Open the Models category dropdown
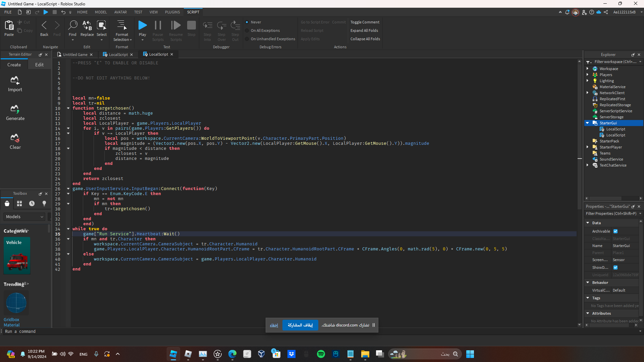The width and height of the screenshot is (644, 362). point(24,217)
